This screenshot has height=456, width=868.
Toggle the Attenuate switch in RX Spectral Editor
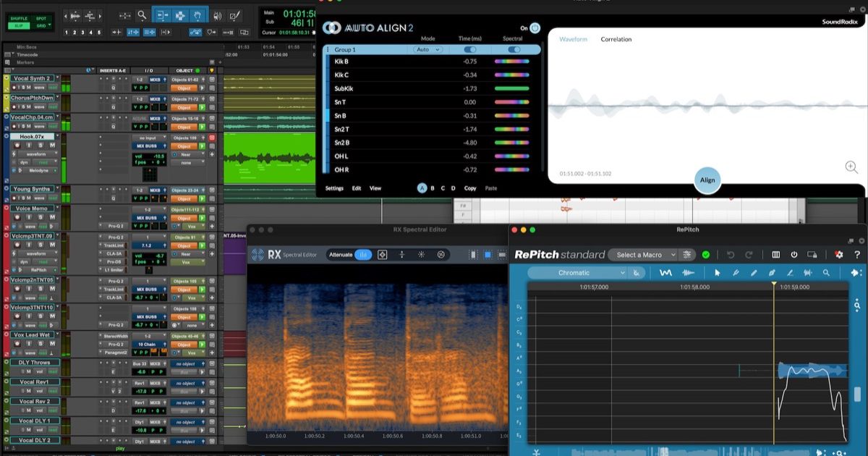(362, 254)
